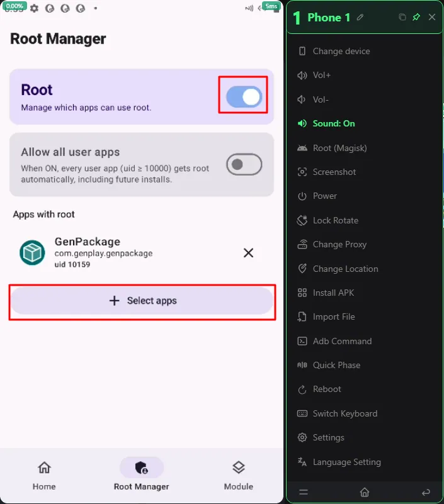
Task: Click the pin icon in Phone 1 header
Action: pyautogui.click(x=416, y=17)
